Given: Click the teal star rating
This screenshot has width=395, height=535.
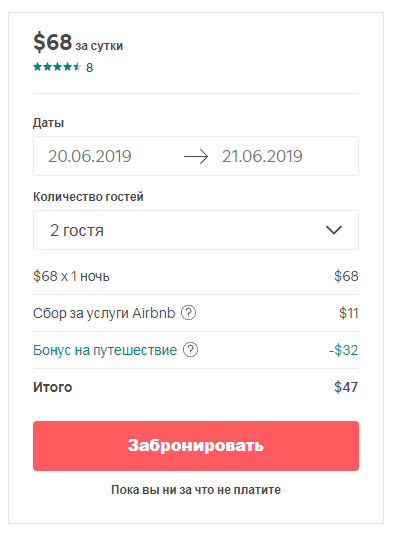Looking at the screenshot, I should 57,67.
